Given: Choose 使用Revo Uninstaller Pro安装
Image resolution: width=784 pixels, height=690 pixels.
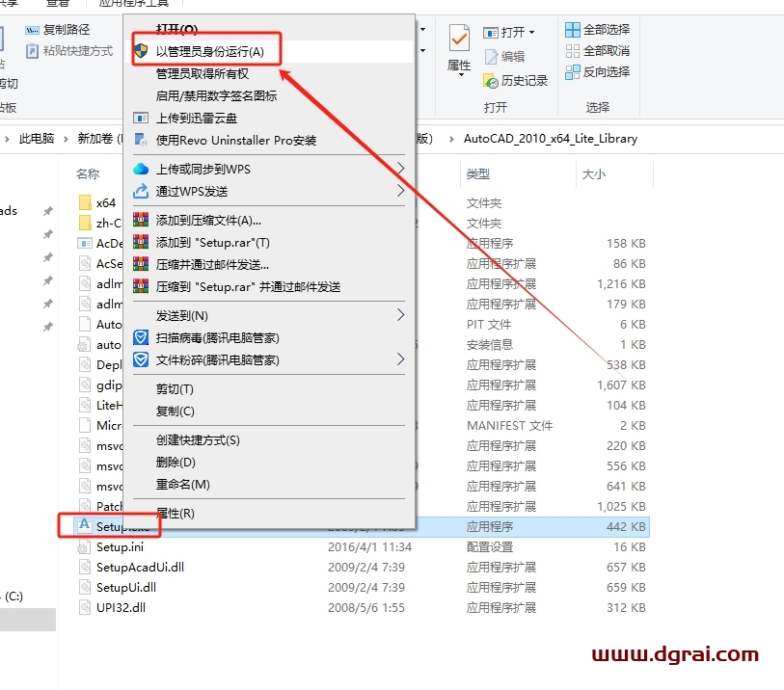Looking at the screenshot, I should pyautogui.click(x=236, y=141).
